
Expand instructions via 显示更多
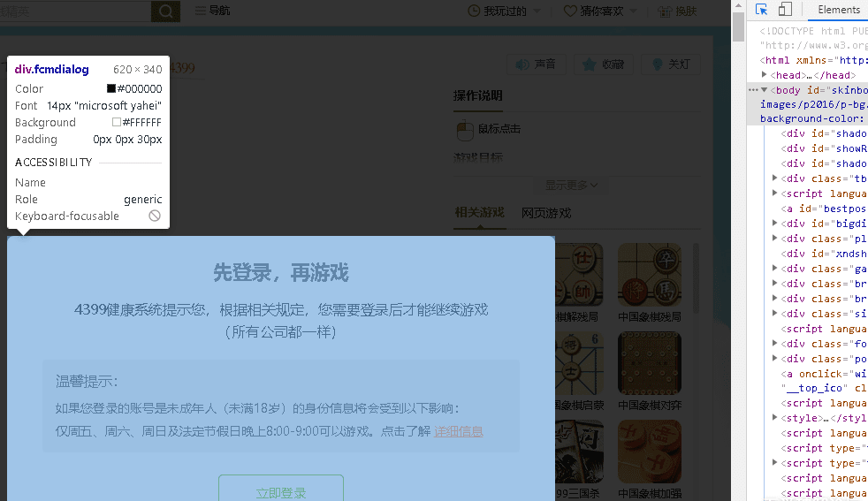tap(571, 186)
